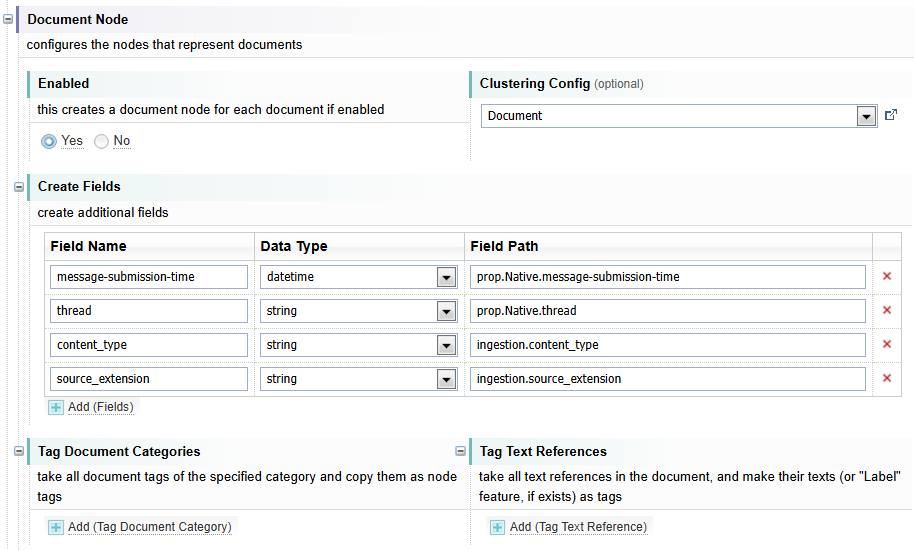
Task: Open data type dropdown for thread row
Action: point(446,312)
